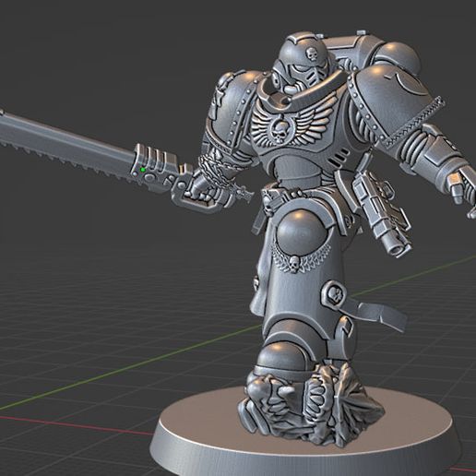The width and height of the screenshot is (476, 476).
Task: Select the large shoulder pauldron with crescent
Action: pos(397,104)
